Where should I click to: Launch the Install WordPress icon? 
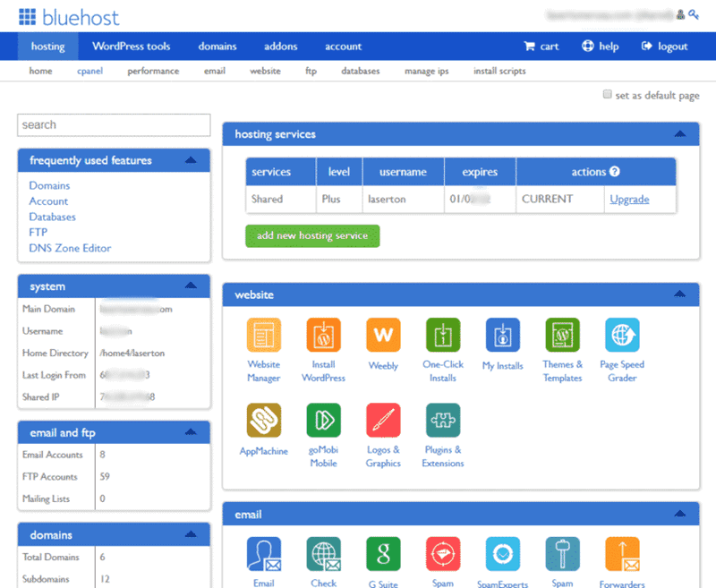[x=323, y=335]
